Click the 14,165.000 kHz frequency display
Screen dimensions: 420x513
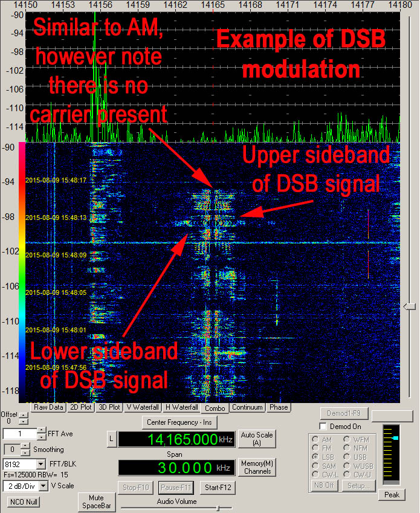pyautogui.click(x=176, y=439)
